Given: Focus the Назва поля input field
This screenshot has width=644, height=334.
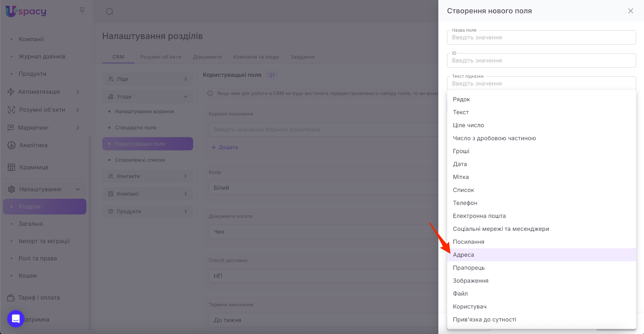Looking at the screenshot, I should (x=541, y=37).
